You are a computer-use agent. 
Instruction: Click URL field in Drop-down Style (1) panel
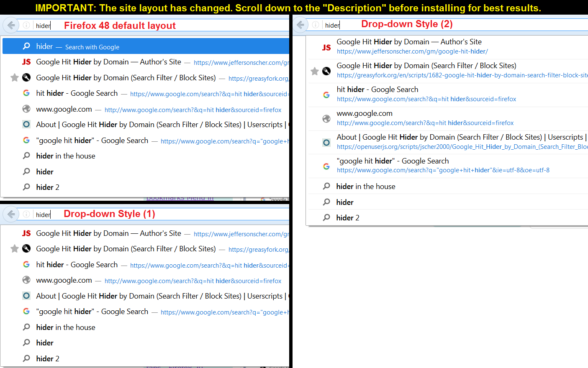coord(161,215)
